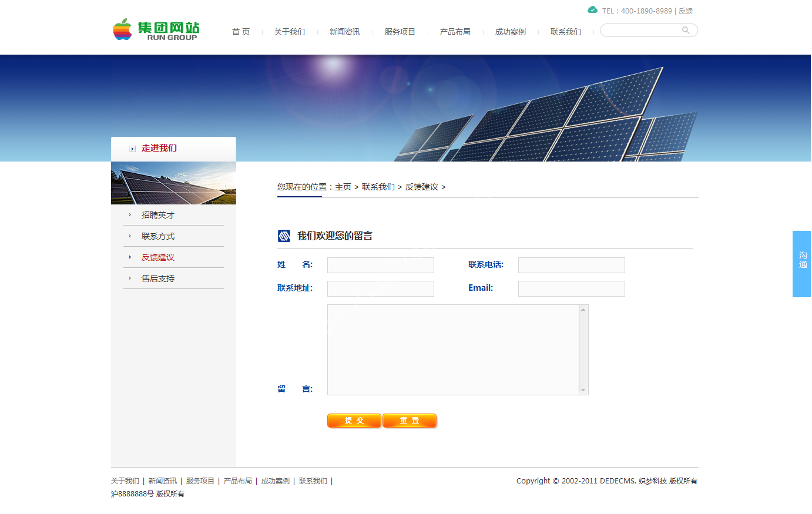812x514 pixels.
Task: Open 售后支持 sidebar entry
Action: (x=157, y=278)
